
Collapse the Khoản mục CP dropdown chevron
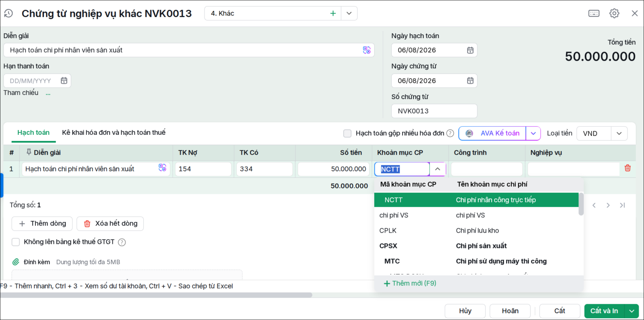(438, 169)
